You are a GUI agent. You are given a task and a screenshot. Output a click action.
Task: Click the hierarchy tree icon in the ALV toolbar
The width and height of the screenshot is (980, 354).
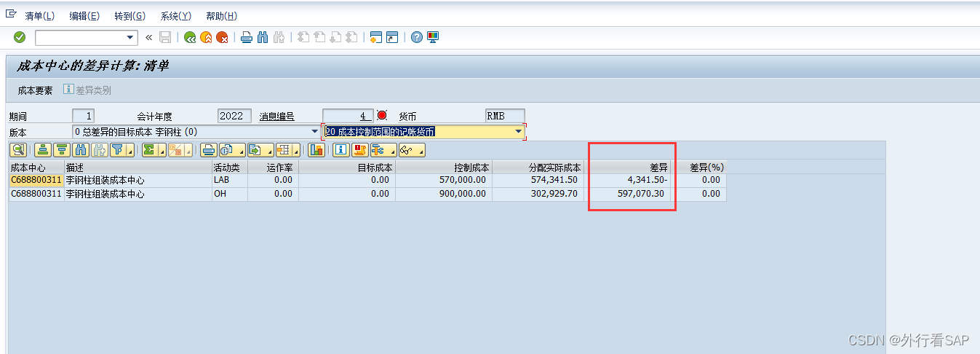click(378, 150)
